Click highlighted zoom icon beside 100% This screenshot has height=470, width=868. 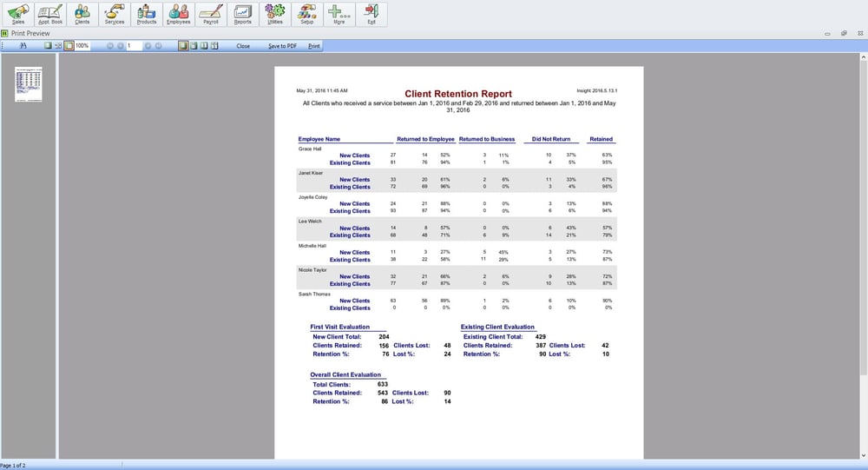click(69, 46)
